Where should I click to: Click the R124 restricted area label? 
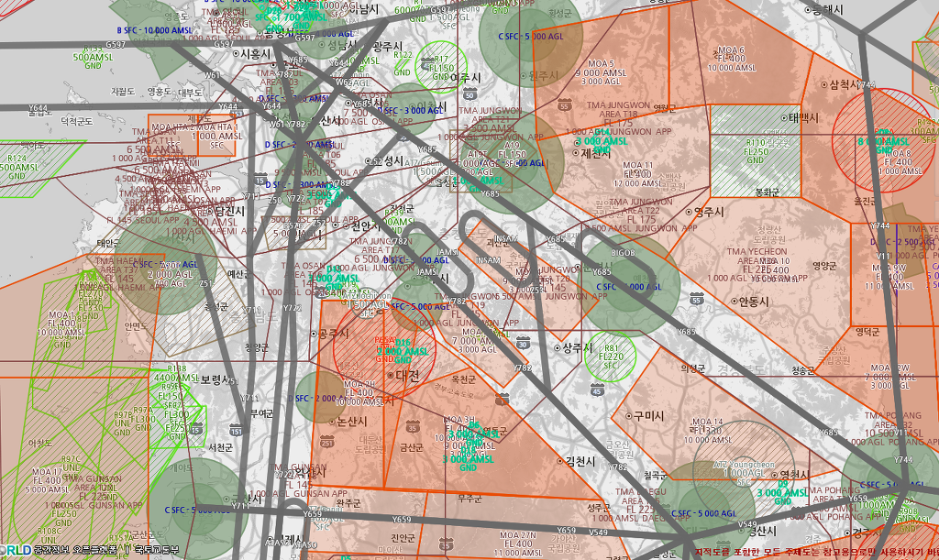click(17, 167)
